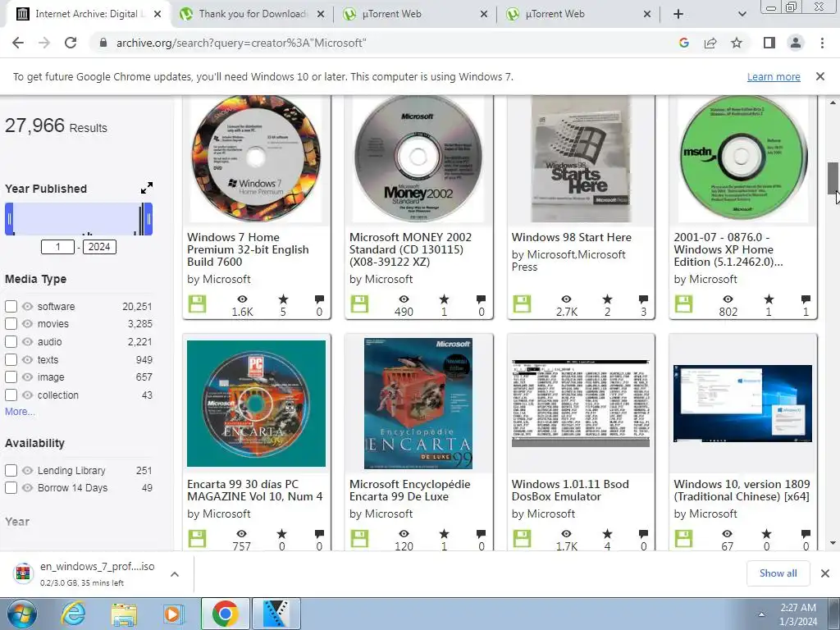Switch to the first µTorrent Web tab
Viewport: 840px width, 630px height.
point(415,14)
